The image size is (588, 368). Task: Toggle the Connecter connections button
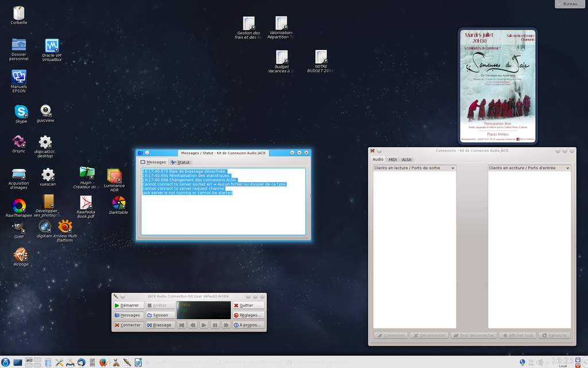pos(127,325)
